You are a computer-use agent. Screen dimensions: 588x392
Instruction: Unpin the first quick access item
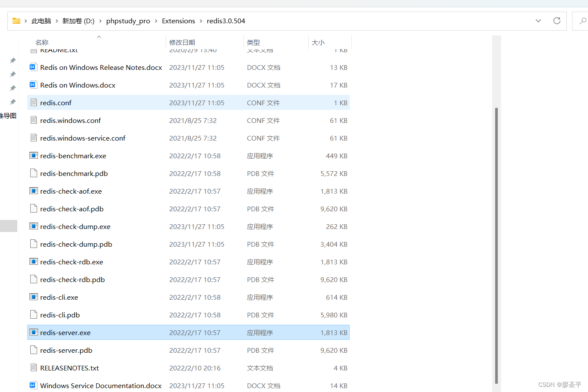pyautogui.click(x=13, y=60)
